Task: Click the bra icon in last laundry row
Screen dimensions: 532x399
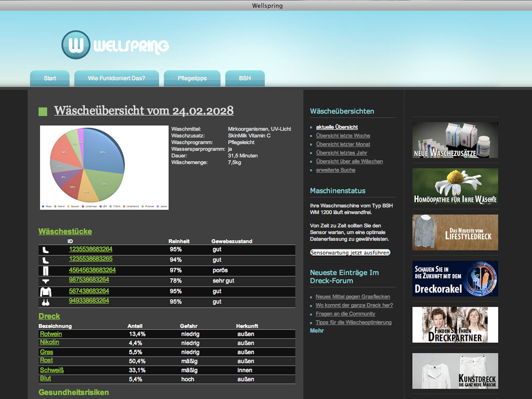Action: [x=46, y=302]
